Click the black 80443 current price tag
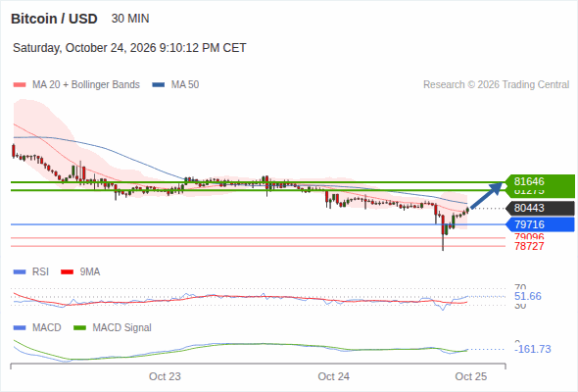Viewport: 578px width, 392px height. (x=540, y=208)
